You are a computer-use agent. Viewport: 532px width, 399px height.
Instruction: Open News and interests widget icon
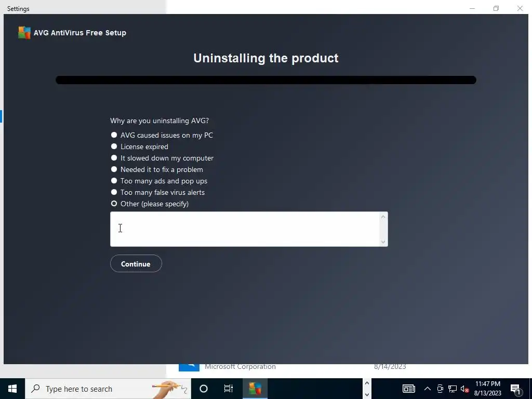tap(409, 389)
